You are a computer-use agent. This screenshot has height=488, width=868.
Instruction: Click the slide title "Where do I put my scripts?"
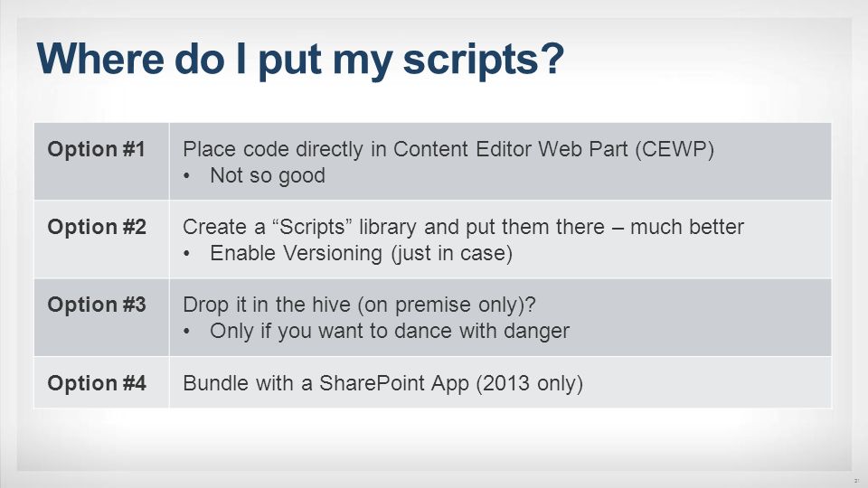pyautogui.click(x=300, y=60)
